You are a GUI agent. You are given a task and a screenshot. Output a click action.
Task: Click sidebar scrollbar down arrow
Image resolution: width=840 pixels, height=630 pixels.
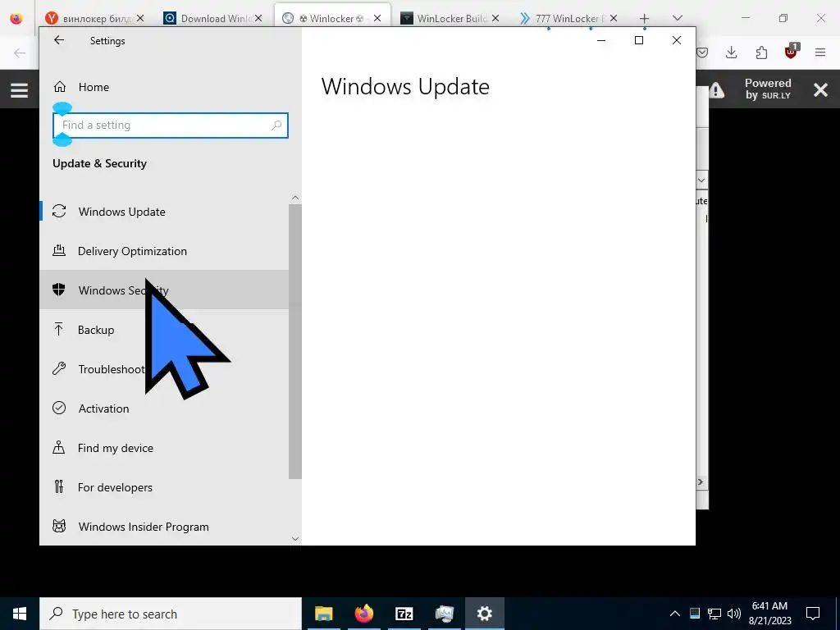[295, 539]
